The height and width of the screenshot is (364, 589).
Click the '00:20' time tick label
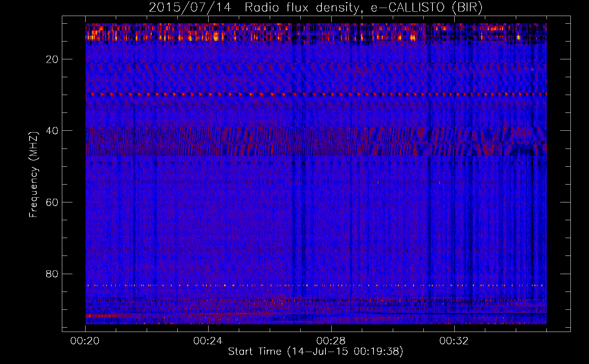[x=85, y=341]
